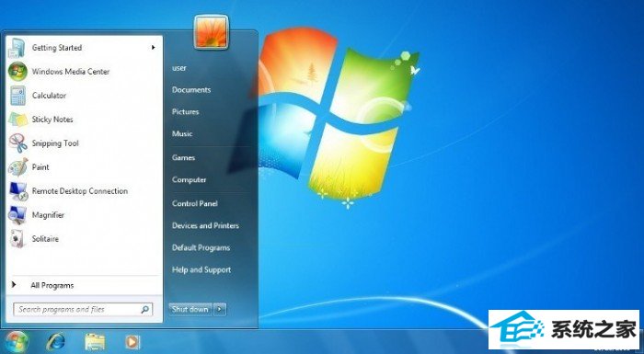Open Devices and Printers
644x354 pixels.
point(205,226)
